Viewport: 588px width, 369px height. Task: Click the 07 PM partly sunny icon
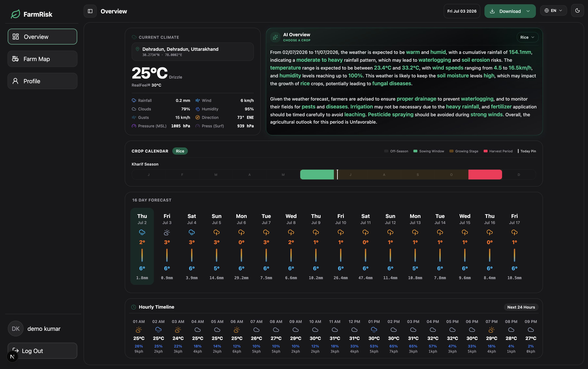[x=491, y=330]
